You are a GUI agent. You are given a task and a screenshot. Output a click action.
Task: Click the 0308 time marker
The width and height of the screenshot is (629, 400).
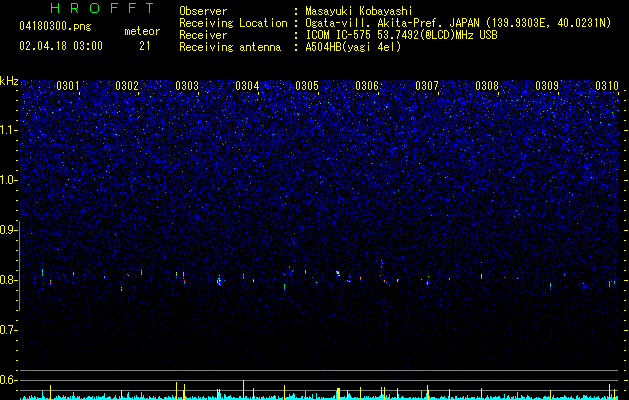(x=487, y=86)
